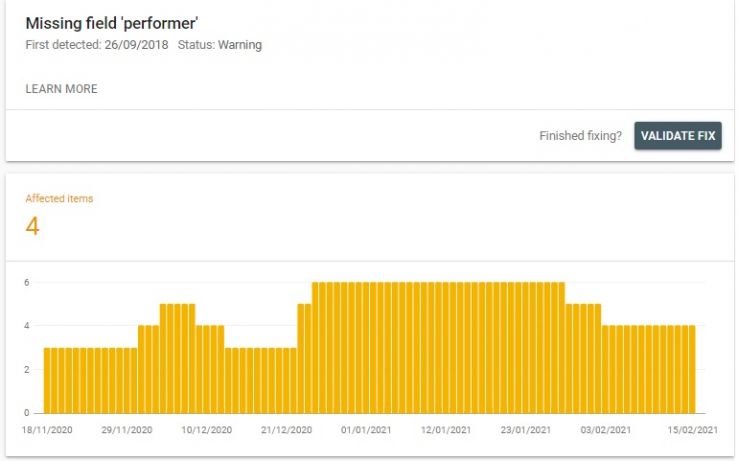Click the Status: Warning text
738x461 pixels.
[219, 45]
